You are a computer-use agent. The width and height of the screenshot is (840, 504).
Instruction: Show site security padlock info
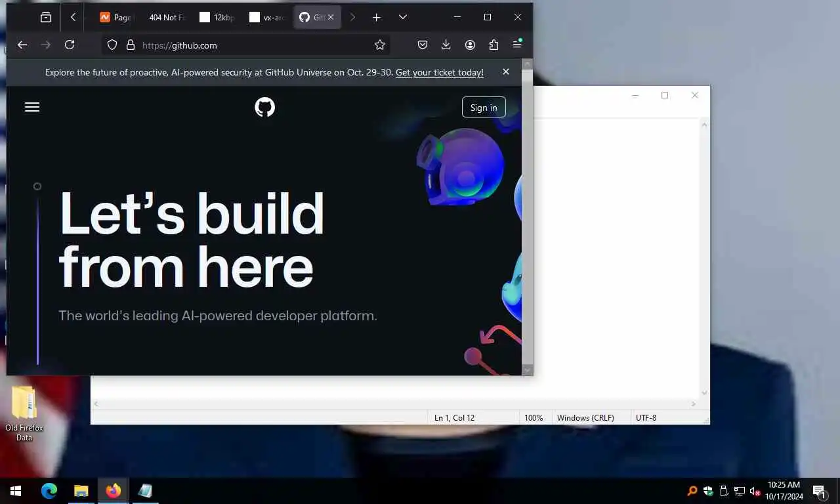(x=131, y=45)
